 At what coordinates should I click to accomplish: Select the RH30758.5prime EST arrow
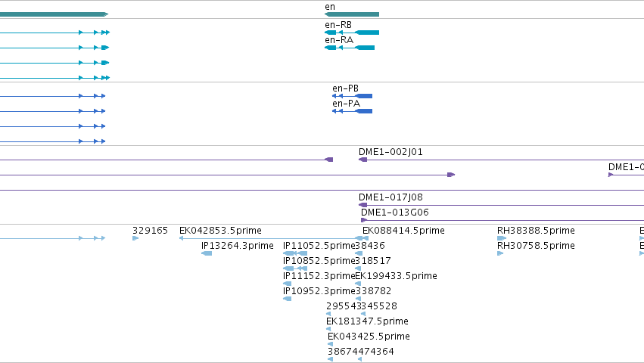pyautogui.click(x=500, y=253)
